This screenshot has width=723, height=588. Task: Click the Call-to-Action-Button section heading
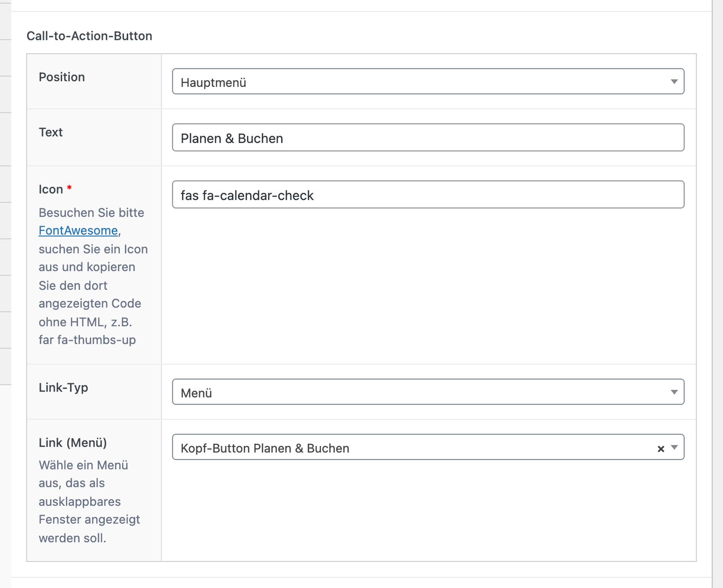point(89,36)
